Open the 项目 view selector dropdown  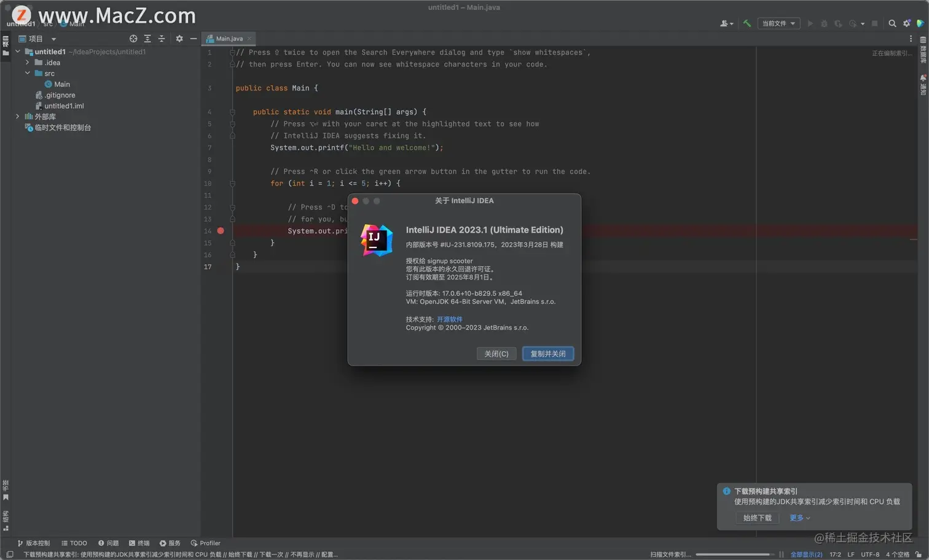coord(38,38)
